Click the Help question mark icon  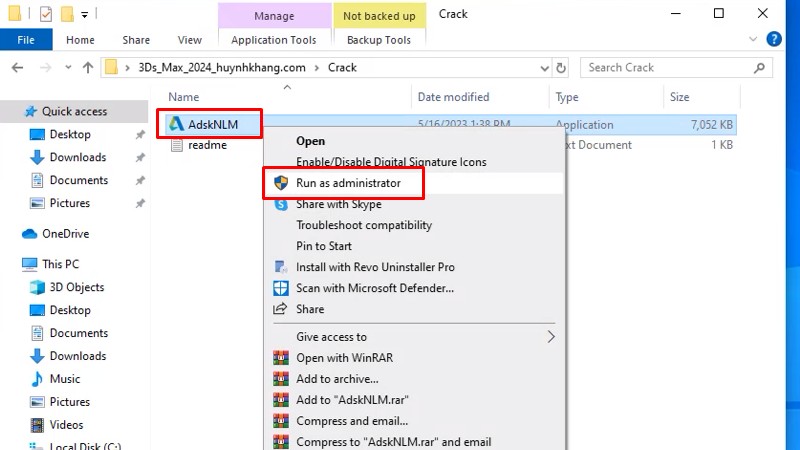773,40
